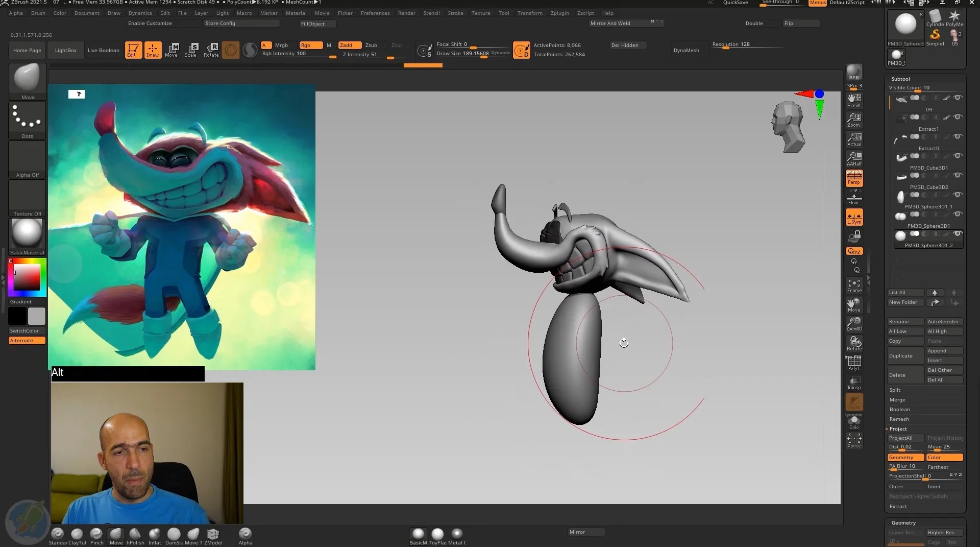Viewport: 980px width, 547px height.
Task: Open Alpha Off selector
Action: (x=27, y=159)
